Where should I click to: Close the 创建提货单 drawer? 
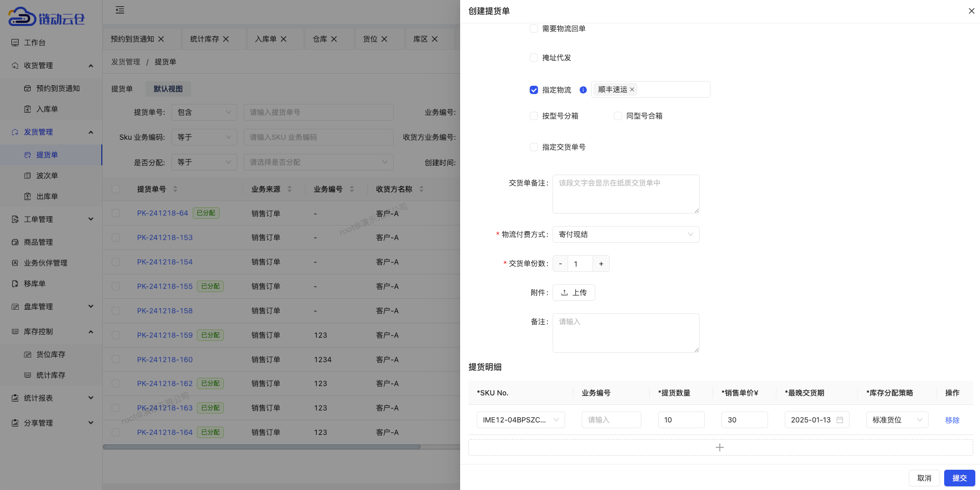pyautogui.click(x=971, y=11)
